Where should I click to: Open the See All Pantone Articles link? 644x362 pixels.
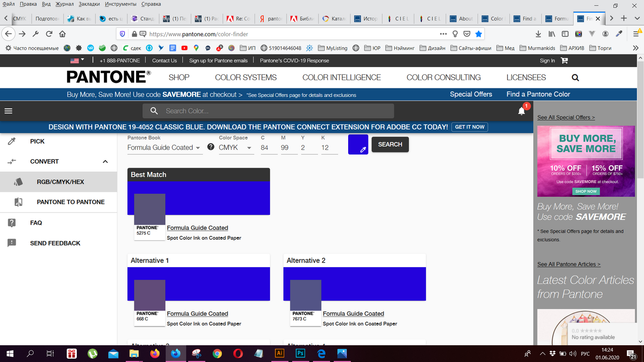coord(569,264)
